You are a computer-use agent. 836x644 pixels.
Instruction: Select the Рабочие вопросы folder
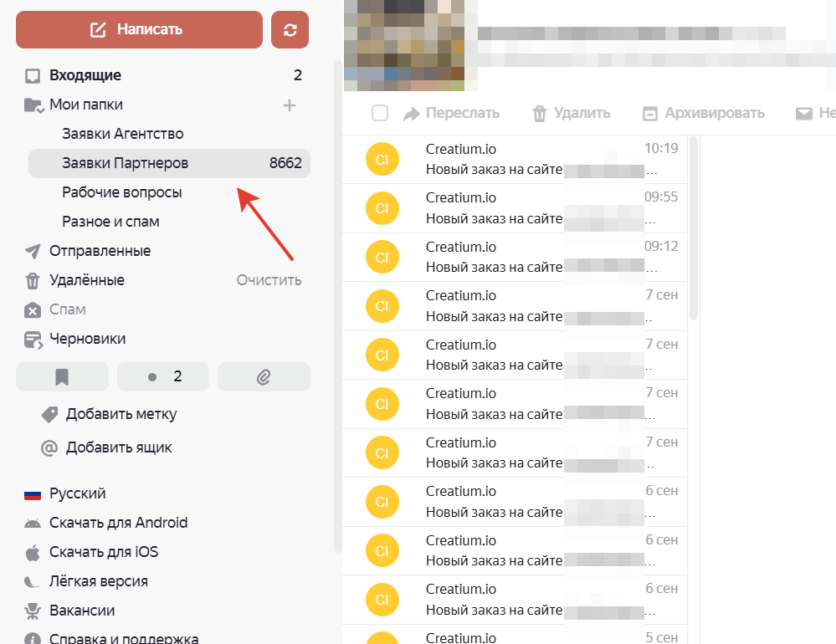click(121, 192)
